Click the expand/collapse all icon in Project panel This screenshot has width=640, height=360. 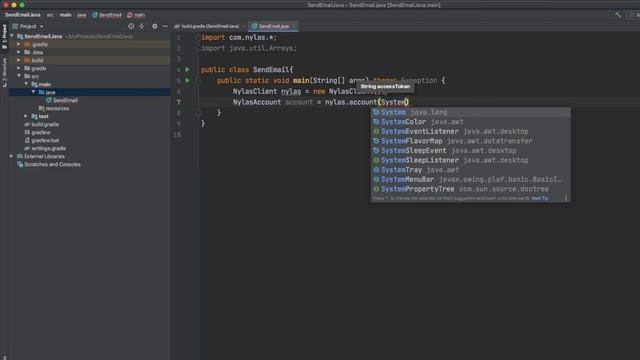142,26
